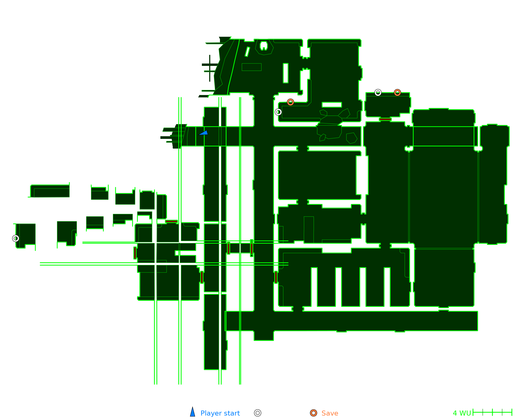Viewport: 525px width, 420px height.
Task: Click the tall vertical pillar in north hall
Action: point(286,73)
